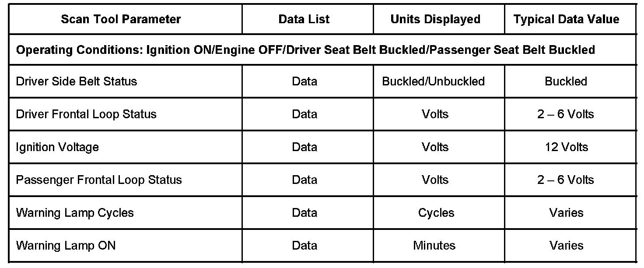Select the Passenger Frontal Loop Status cell
The width and height of the screenshot is (644, 268).
click(99, 180)
